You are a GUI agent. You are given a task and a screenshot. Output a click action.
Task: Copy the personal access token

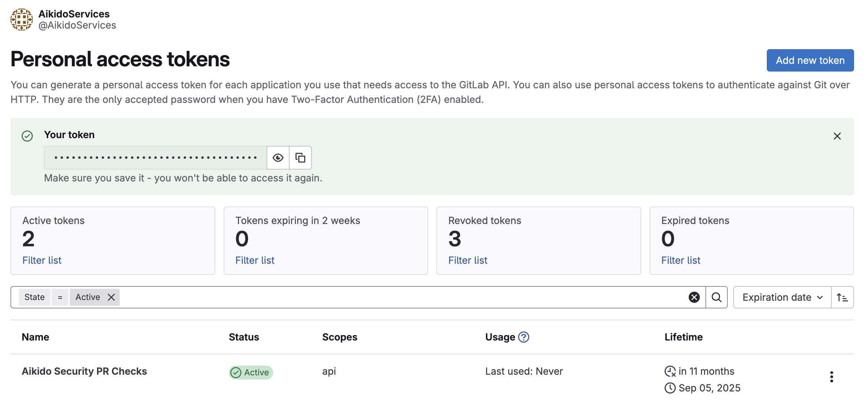coord(300,158)
